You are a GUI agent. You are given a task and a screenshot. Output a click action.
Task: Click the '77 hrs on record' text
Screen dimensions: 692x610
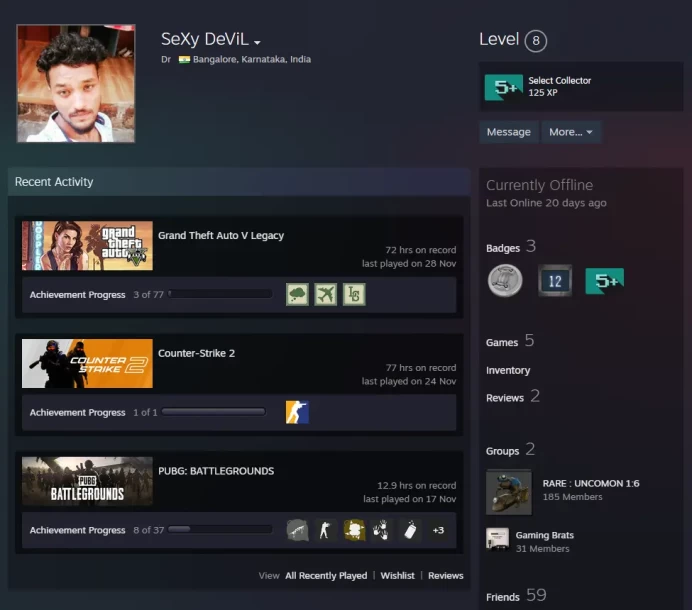click(421, 368)
